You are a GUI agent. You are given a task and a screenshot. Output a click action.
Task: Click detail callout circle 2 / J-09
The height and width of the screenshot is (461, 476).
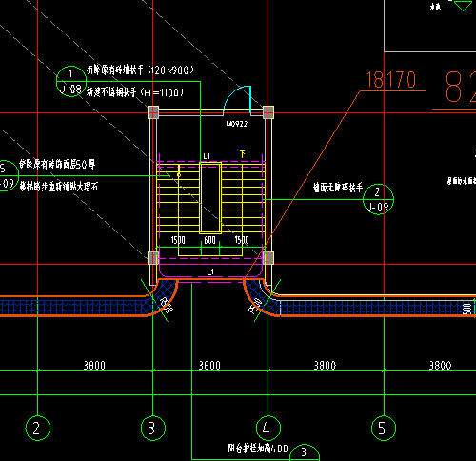click(x=378, y=199)
